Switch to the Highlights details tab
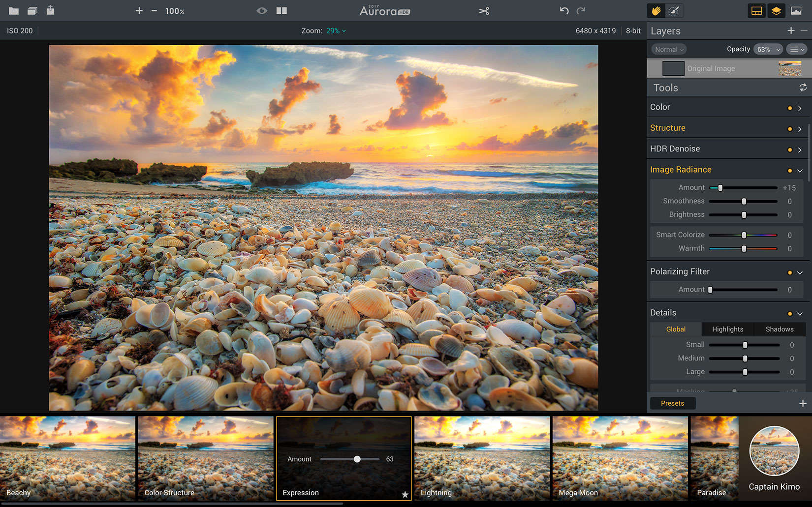812x507 pixels. click(727, 329)
